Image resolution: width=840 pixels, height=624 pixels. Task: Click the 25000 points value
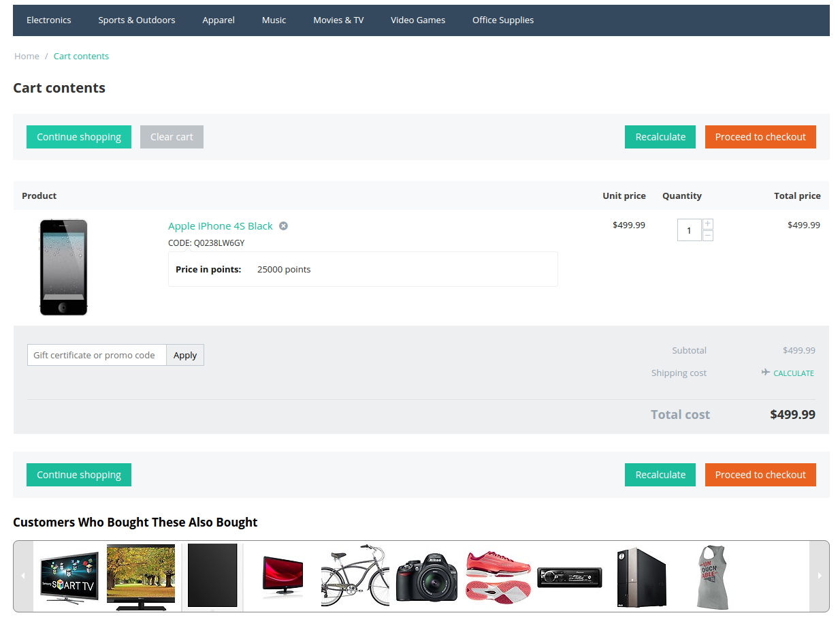[x=284, y=270]
